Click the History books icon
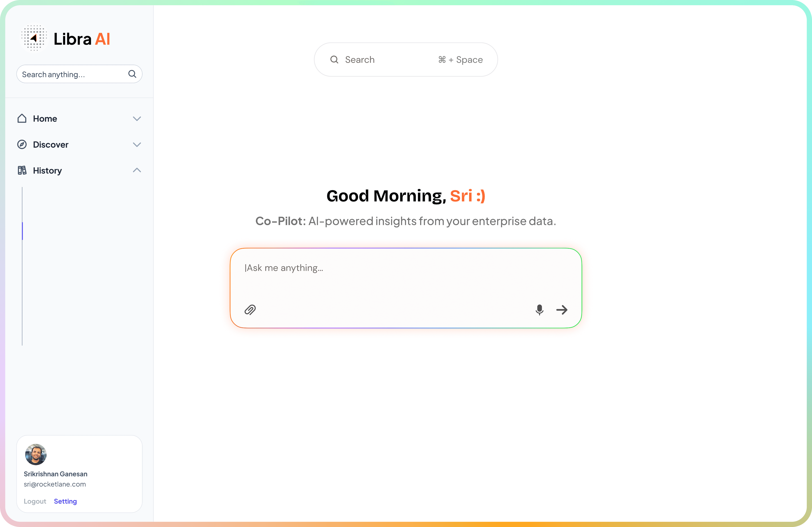 pyautogui.click(x=22, y=170)
